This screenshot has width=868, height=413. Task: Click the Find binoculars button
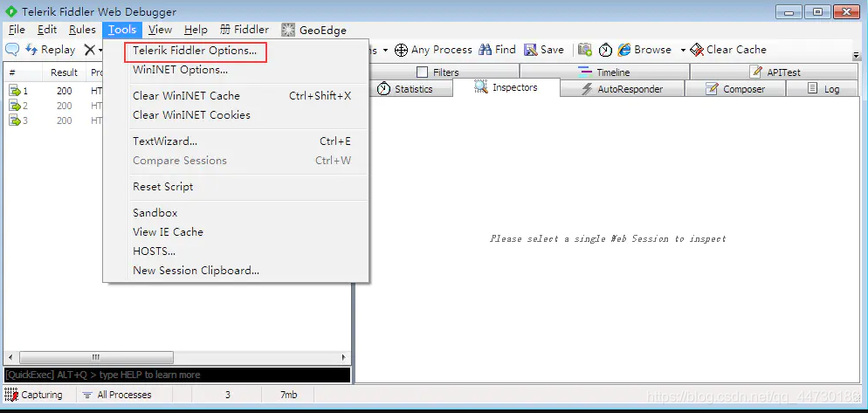[497, 50]
